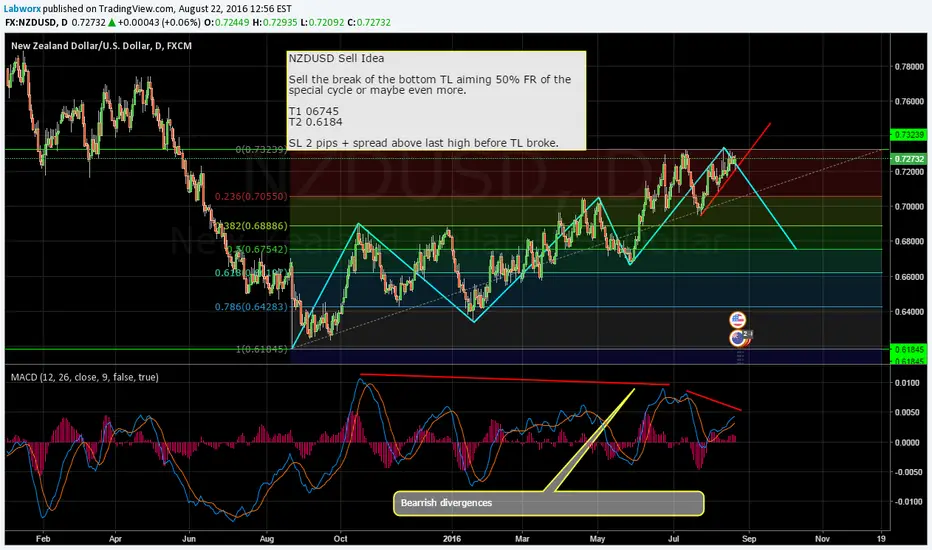This screenshot has height=550, width=932.
Task: Click the 0.0050 MACD axis label
Action: click(909, 413)
